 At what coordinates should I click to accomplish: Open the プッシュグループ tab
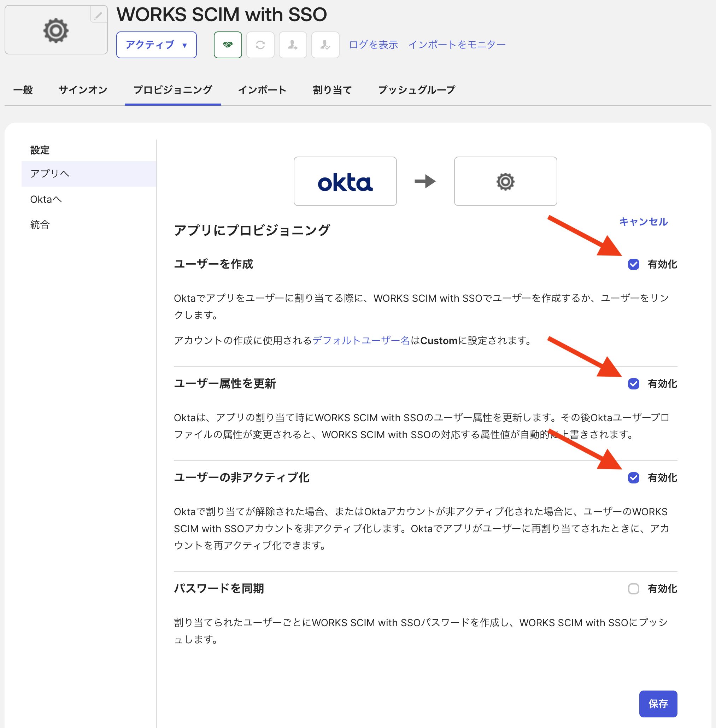tap(417, 90)
